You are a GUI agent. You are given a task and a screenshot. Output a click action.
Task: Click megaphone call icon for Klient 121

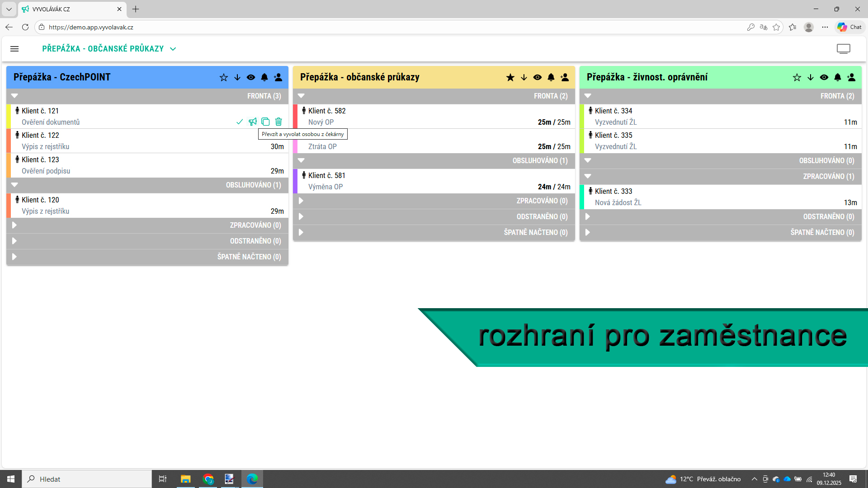pyautogui.click(x=253, y=122)
